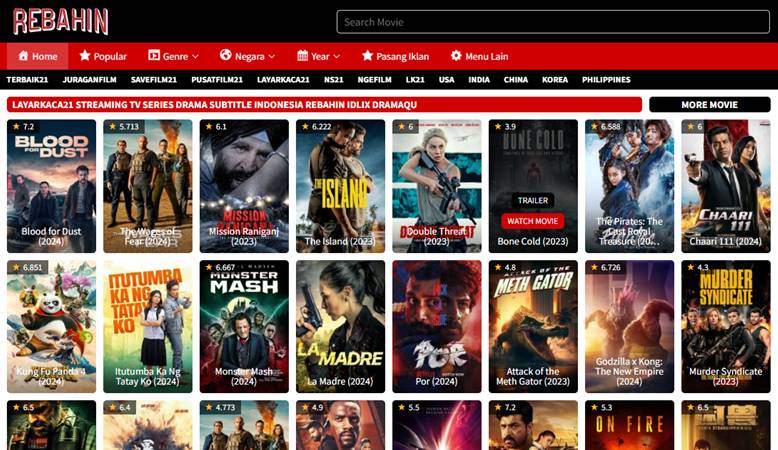Open the TERBAIK21 link
The image size is (778, 450).
[x=27, y=79]
